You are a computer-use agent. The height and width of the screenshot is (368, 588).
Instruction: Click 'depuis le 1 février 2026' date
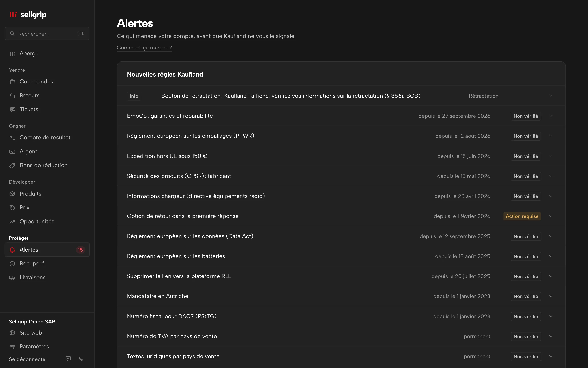[x=462, y=216]
